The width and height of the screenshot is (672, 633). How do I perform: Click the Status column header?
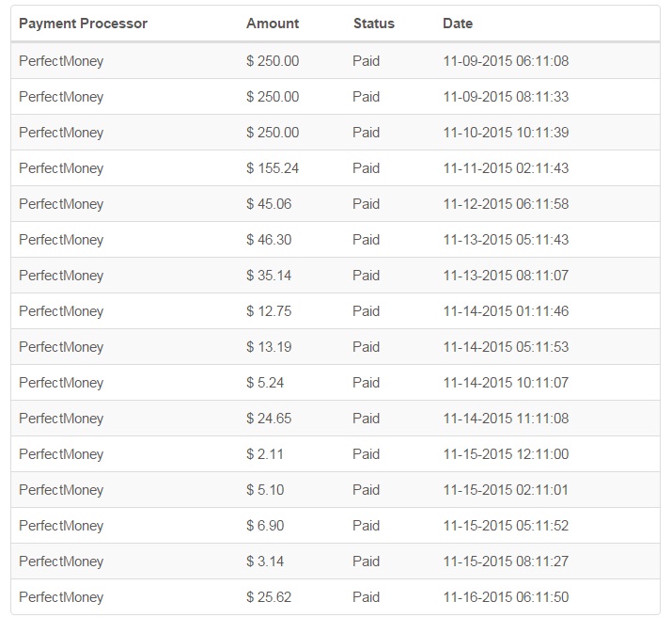point(374,24)
